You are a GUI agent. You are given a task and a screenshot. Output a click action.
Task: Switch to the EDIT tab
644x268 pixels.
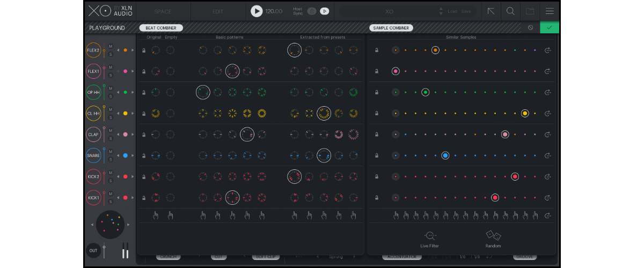pos(218,11)
